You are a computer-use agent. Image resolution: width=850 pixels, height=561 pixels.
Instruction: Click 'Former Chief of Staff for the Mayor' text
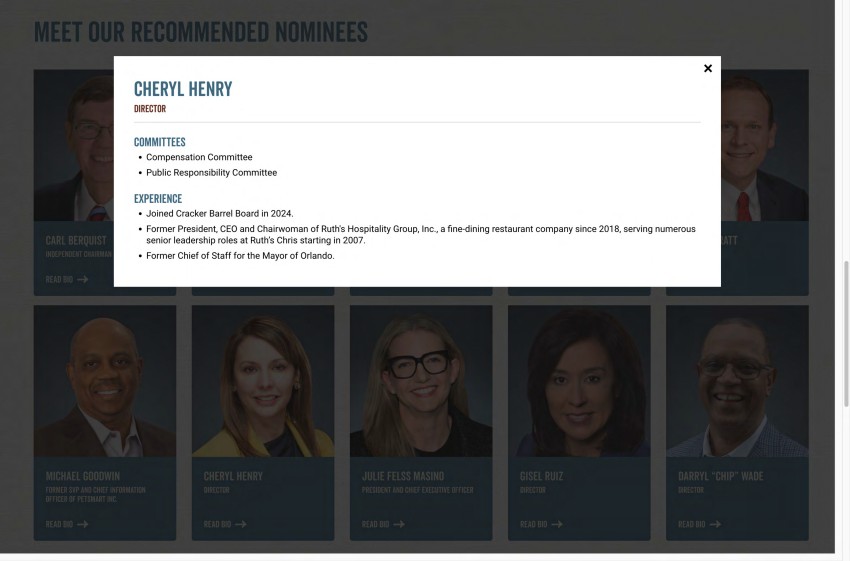[240, 256]
